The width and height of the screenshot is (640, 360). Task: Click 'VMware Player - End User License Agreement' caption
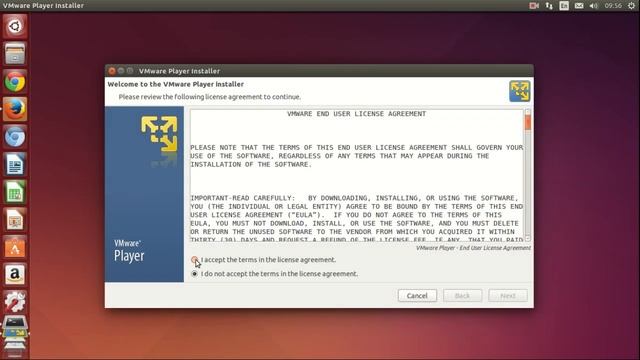tap(473, 248)
